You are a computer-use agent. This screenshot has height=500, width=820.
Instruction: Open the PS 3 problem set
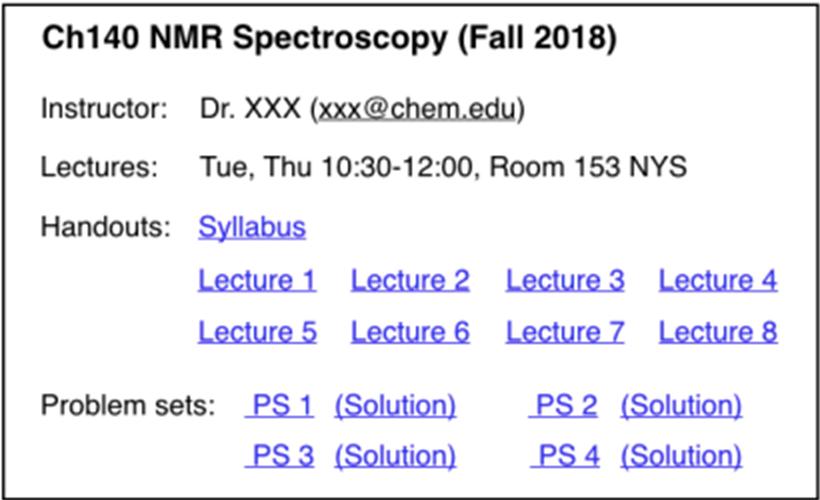(x=279, y=456)
